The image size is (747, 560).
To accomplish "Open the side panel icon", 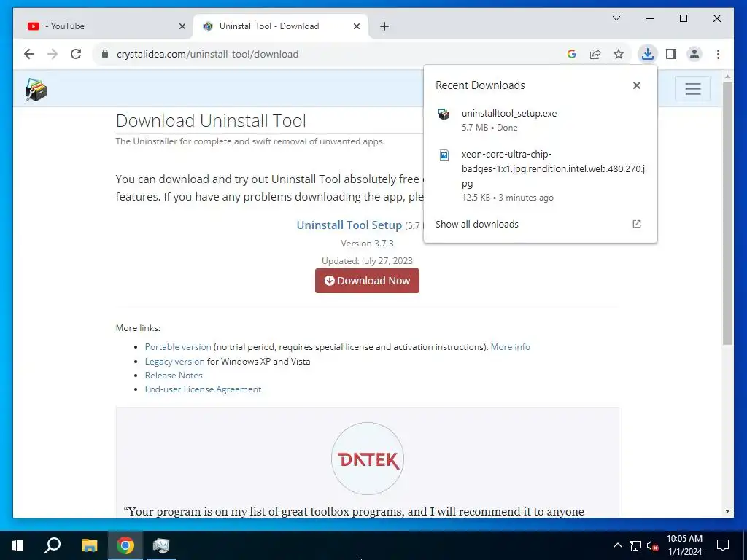I will pyautogui.click(x=671, y=54).
